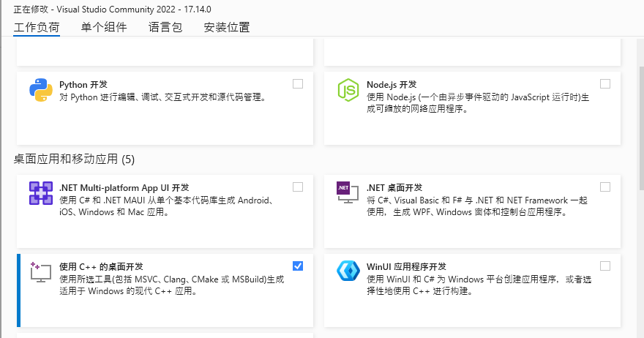Click the C++ desktop workload description text
The height and width of the screenshot is (338, 644).
pos(172,285)
